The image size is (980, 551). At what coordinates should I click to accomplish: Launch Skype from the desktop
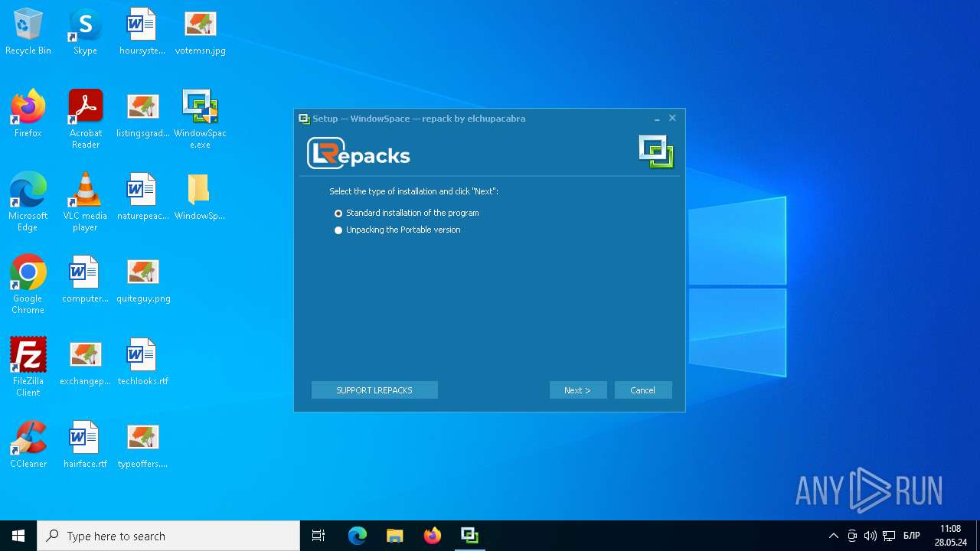click(85, 31)
